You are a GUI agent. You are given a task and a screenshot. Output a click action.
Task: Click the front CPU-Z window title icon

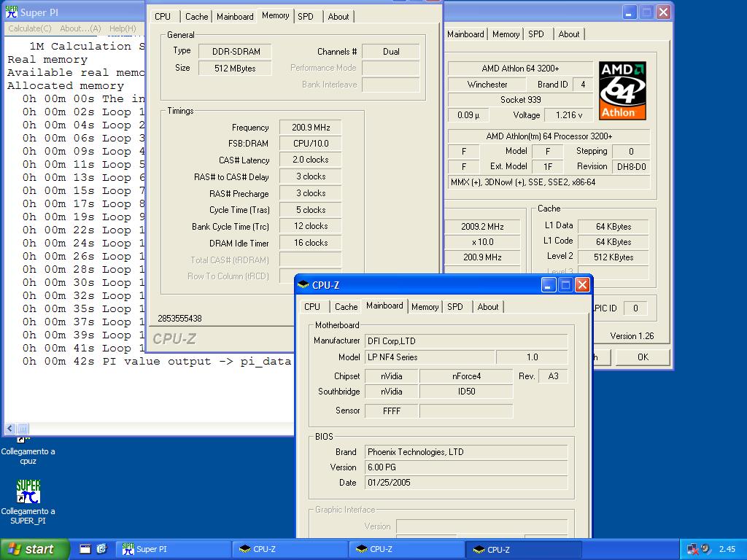(303, 285)
